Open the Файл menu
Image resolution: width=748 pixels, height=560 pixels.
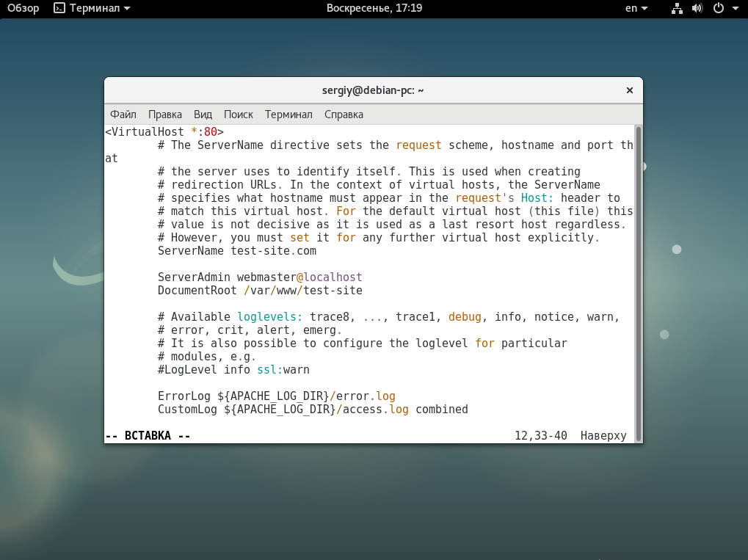123,114
